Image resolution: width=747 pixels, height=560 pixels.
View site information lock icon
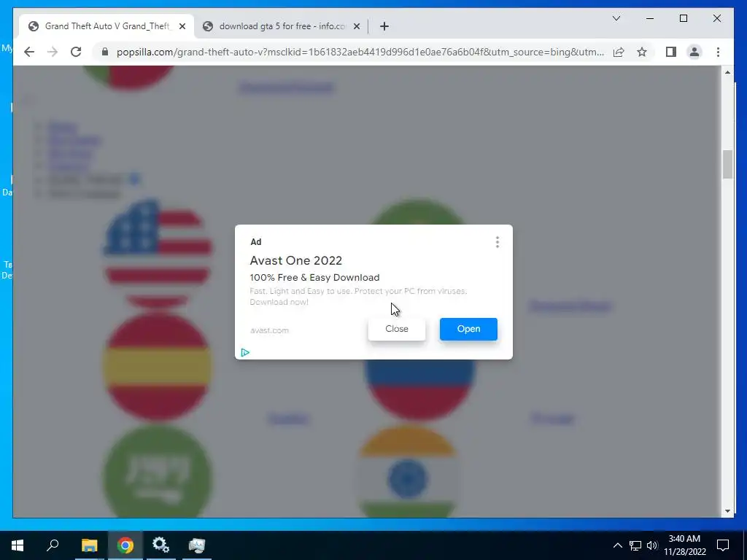click(x=105, y=52)
